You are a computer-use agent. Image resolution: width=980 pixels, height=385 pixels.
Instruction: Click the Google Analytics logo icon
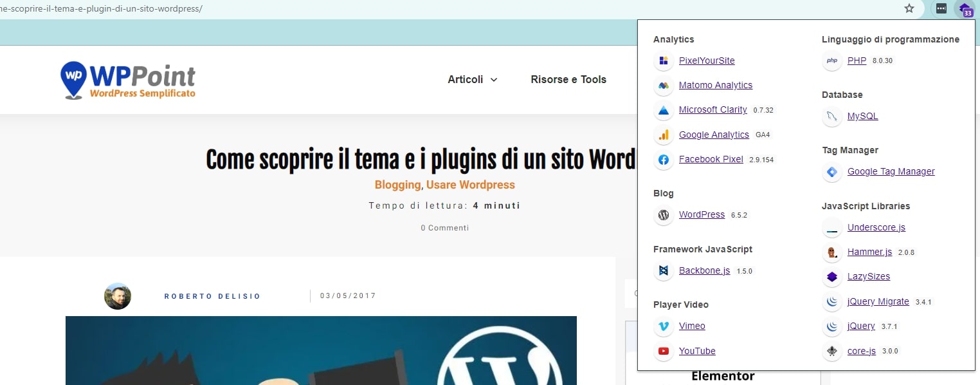tap(664, 135)
